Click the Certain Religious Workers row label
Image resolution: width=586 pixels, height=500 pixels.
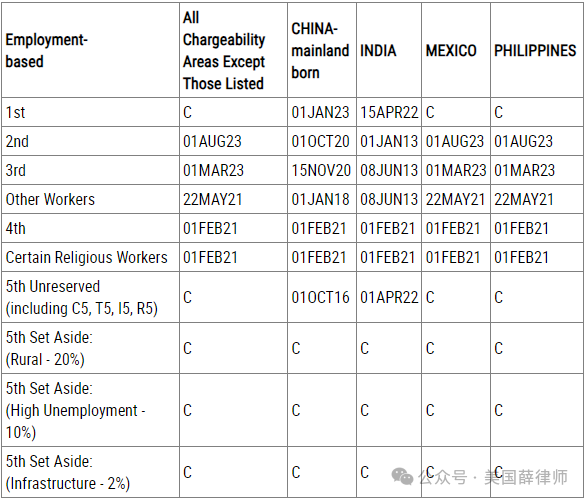coord(86,257)
